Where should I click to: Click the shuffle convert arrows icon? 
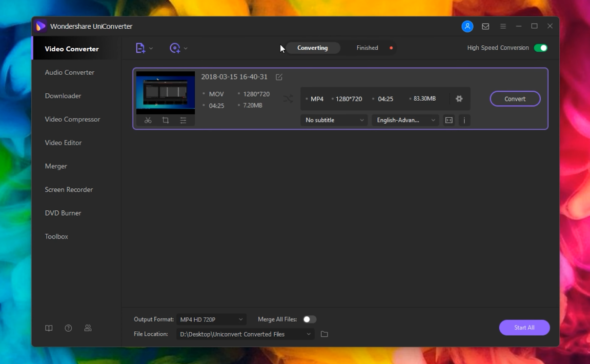[x=288, y=99]
